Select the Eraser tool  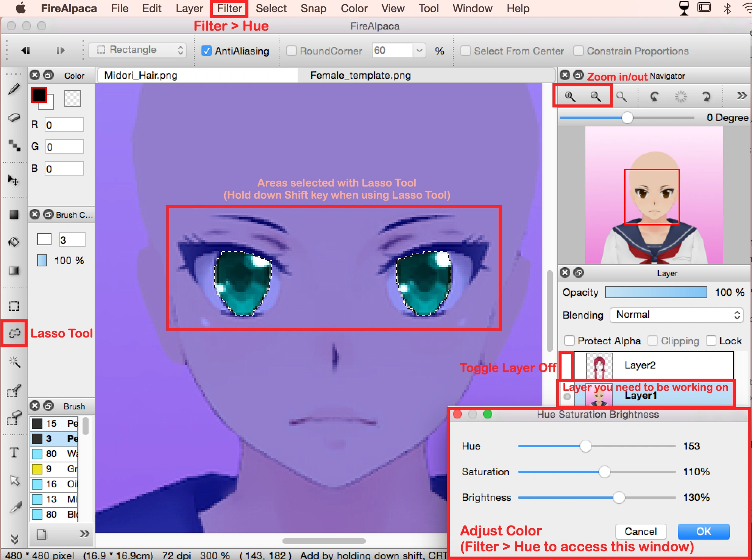pos(14,117)
